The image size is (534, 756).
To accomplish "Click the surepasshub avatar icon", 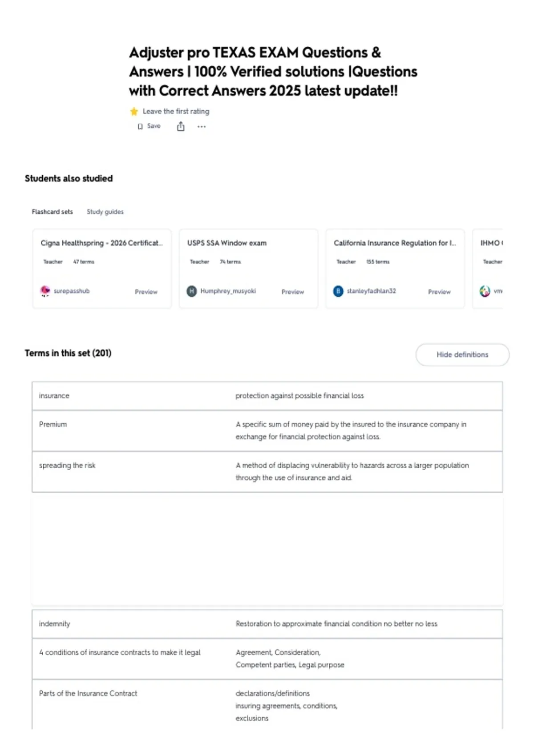I will click(45, 291).
